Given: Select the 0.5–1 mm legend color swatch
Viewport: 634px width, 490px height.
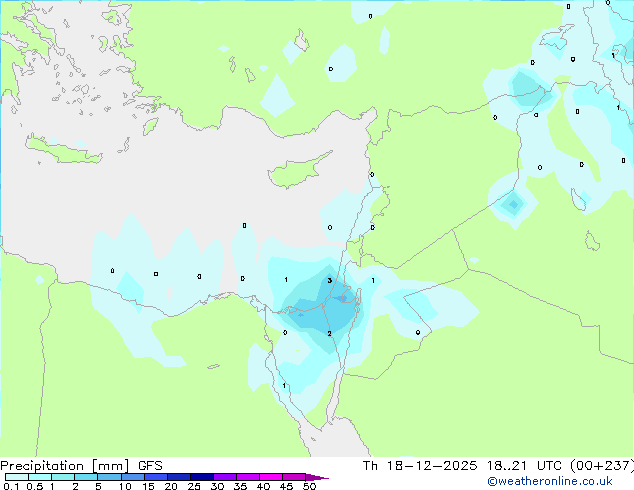Looking at the screenshot, I should (x=40, y=477).
